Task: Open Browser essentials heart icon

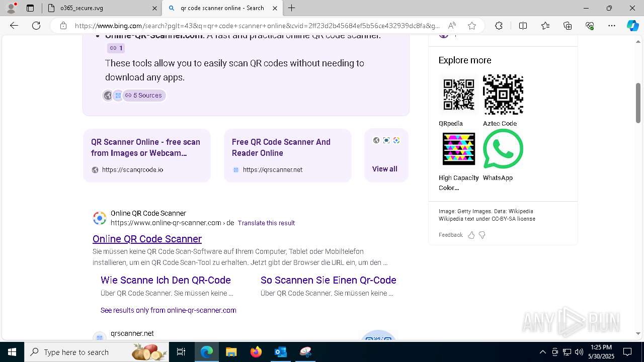Action: click(x=590, y=26)
